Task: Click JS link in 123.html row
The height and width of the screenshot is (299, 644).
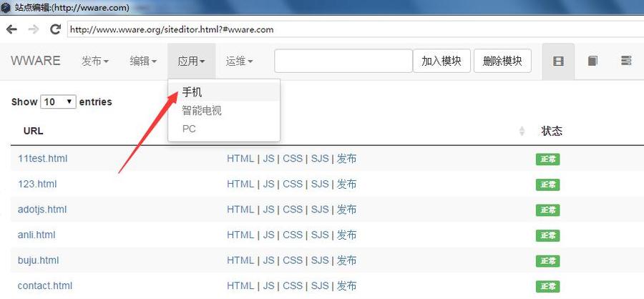Action: coord(268,184)
